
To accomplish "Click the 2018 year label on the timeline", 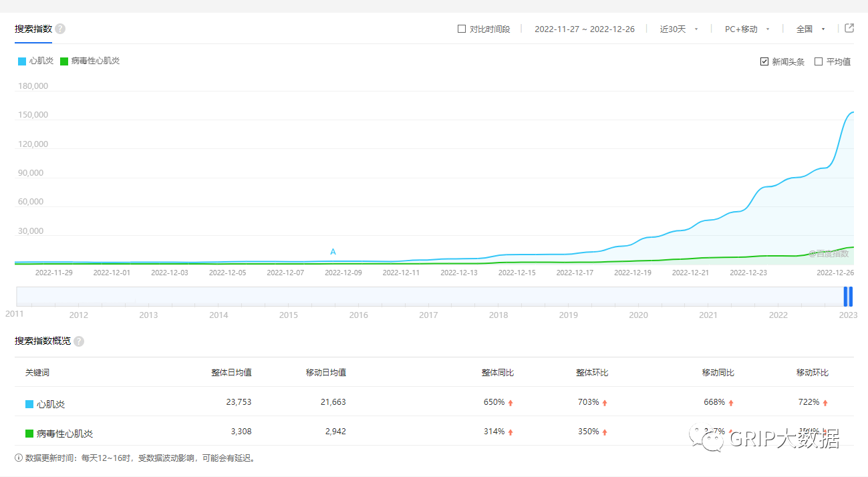I will 498,315.
